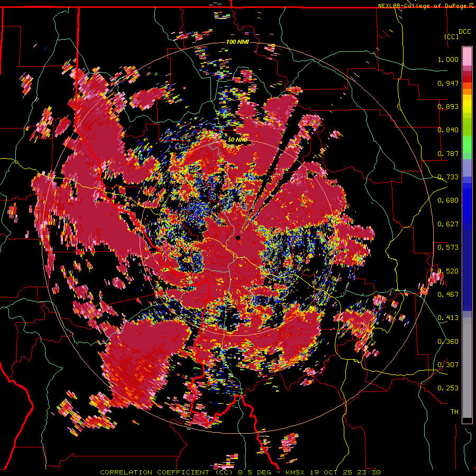Image resolution: width=476 pixels, height=476 pixels.
Task: Select the 0.253 scale value
Action: (448, 388)
